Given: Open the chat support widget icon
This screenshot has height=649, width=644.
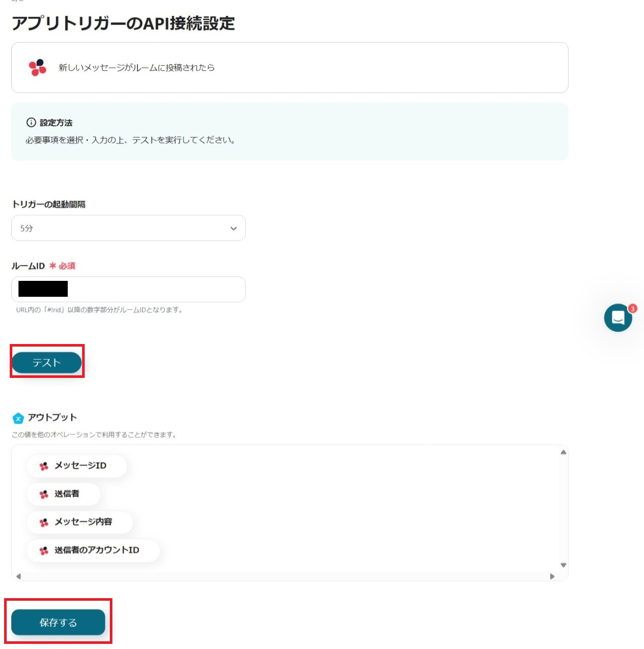Looking at the screenshot, I should click(618, 318).
